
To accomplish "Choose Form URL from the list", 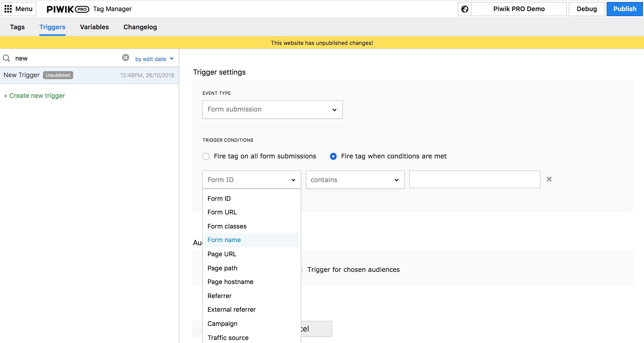I will [x=252, y=212].
